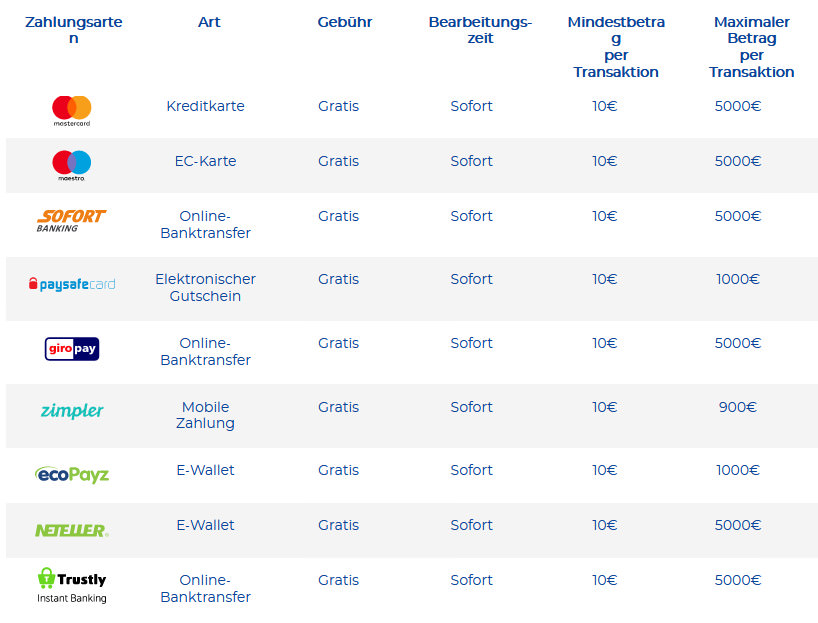Viewport: 818px width, 623px height.
Task: Click the Mobile Zahlung label
Action: (206, 415)
